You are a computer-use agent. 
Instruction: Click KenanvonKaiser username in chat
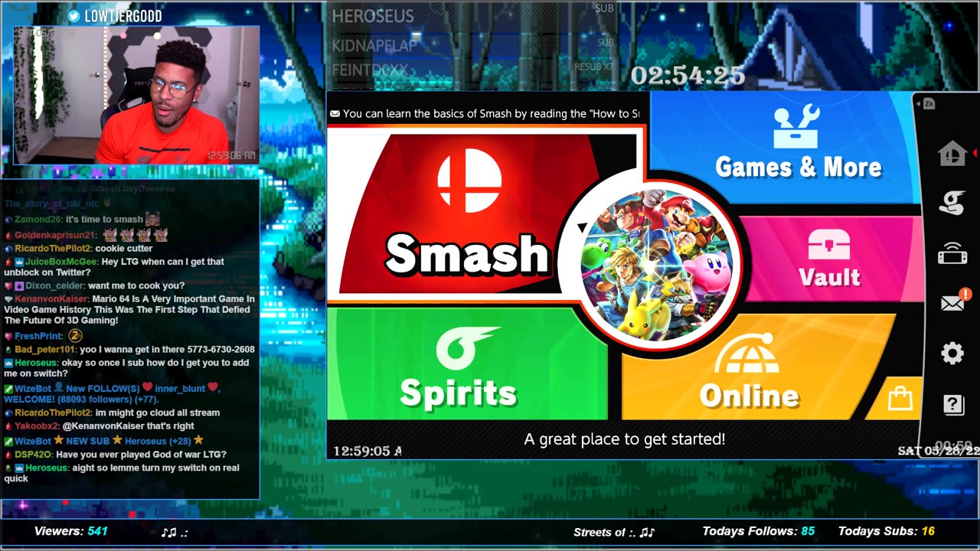52,299
